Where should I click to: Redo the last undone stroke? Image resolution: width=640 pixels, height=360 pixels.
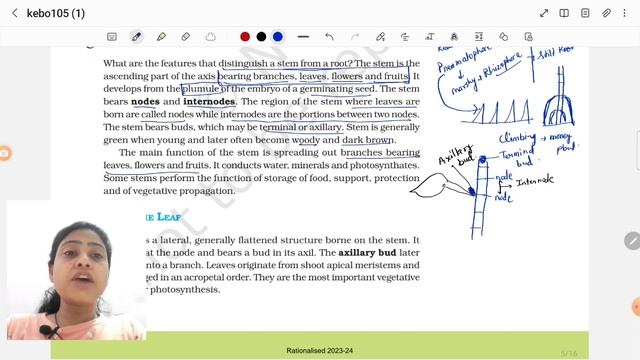pyautogui.click(x=355, y=37)
